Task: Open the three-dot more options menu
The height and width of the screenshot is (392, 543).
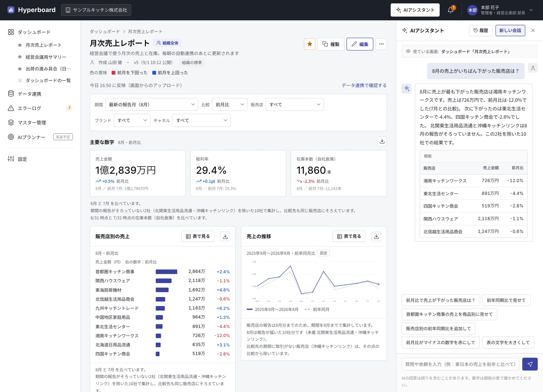Action: (381, 44)
